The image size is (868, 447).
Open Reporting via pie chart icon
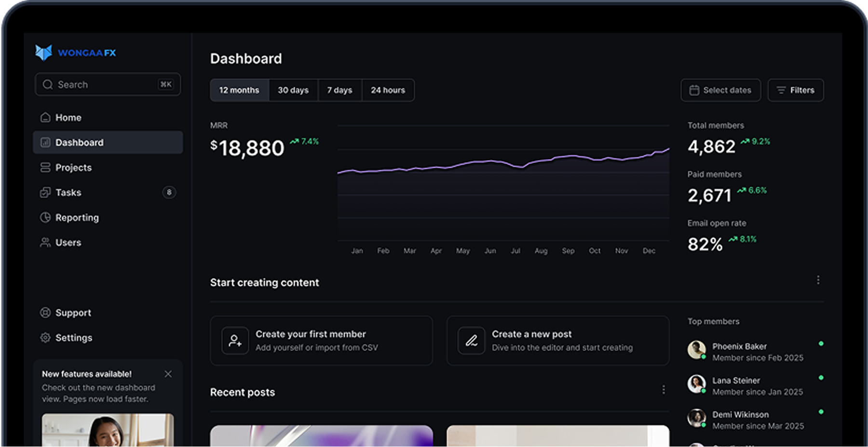(45, 217)
